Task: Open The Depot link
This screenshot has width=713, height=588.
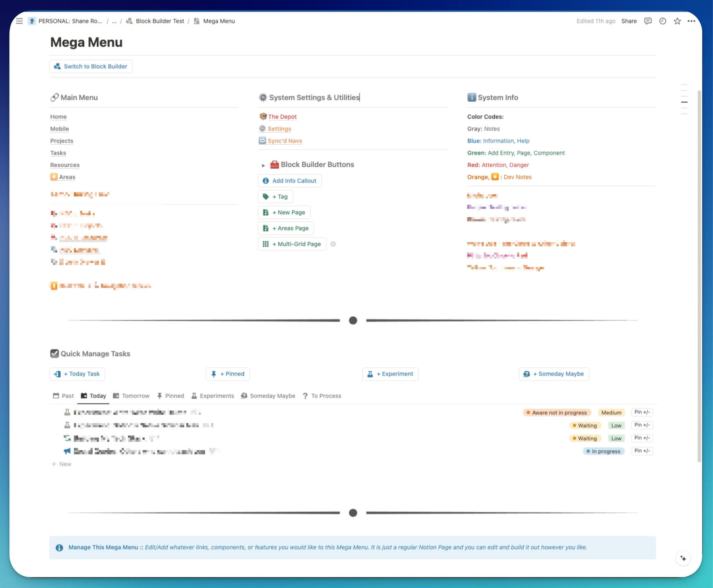Action: coord(282,117)
